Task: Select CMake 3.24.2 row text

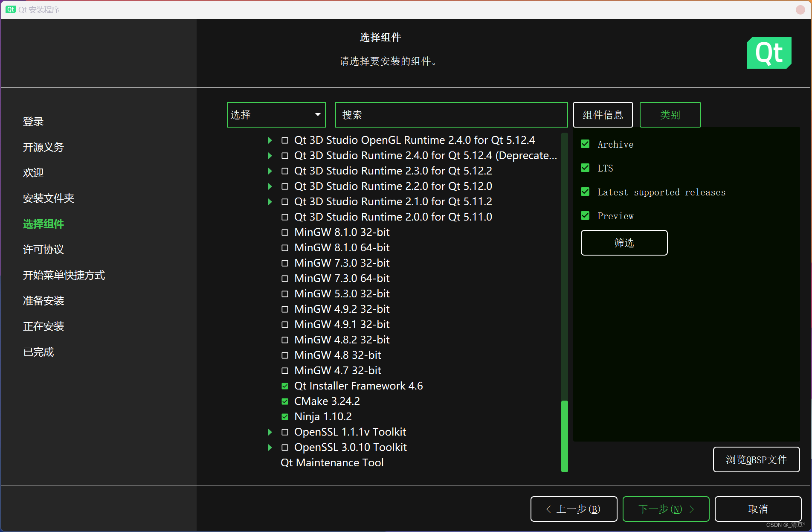Action: tap(327, 401)
